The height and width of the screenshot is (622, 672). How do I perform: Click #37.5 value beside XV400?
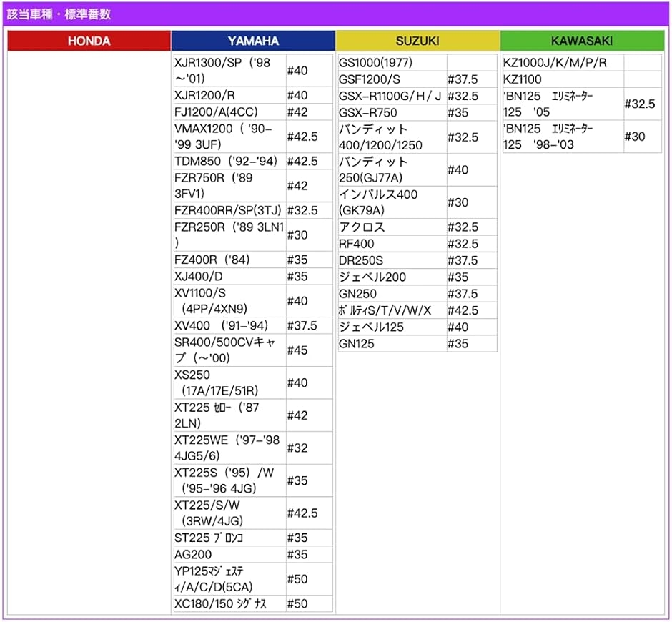click(x=302, y=326)
